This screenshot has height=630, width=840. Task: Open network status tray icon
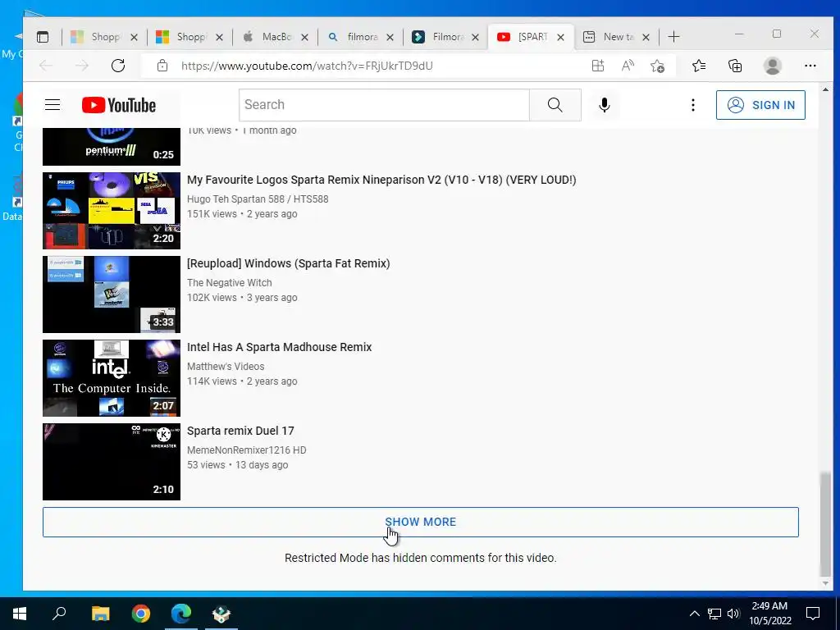(x=714, y=614)
